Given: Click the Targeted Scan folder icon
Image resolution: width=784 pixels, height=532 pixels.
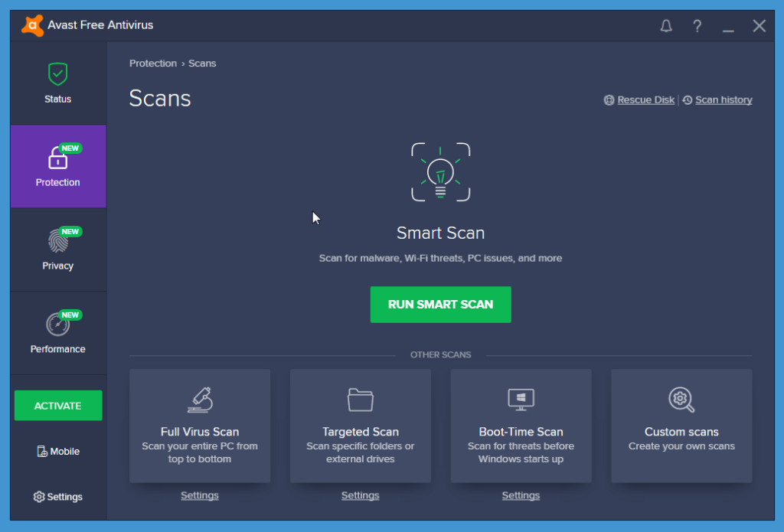Looking at the screenshot, I should (361, 400).
